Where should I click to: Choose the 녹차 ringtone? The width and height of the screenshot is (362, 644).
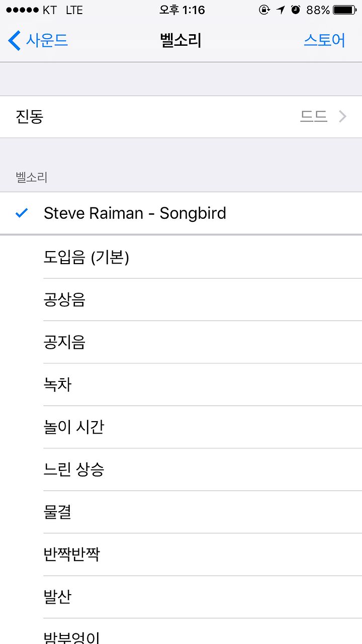pyautogui.click(x=181, y=385)
